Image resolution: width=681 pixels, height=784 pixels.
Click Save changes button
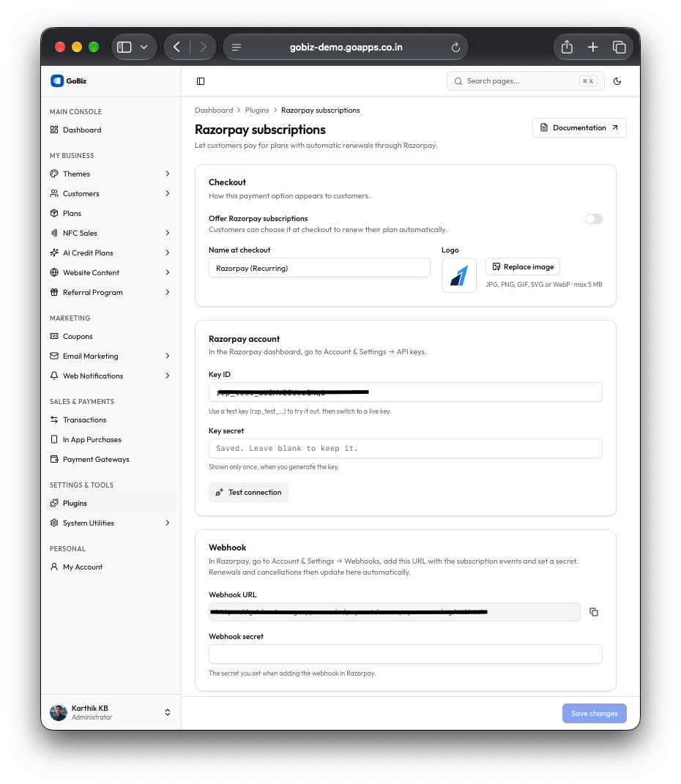pyautogui.click(x=594, y=714)
